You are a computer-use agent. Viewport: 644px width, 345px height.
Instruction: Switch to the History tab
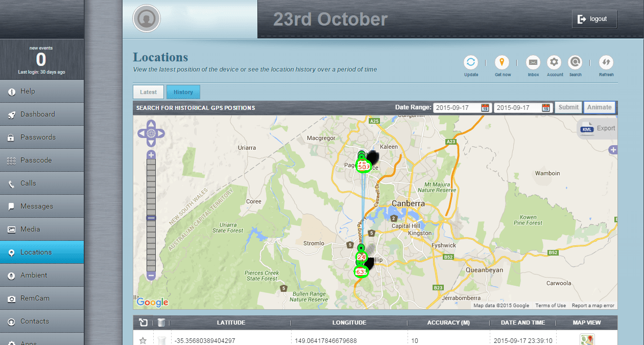pyautogui.click(x=183, y=92)
